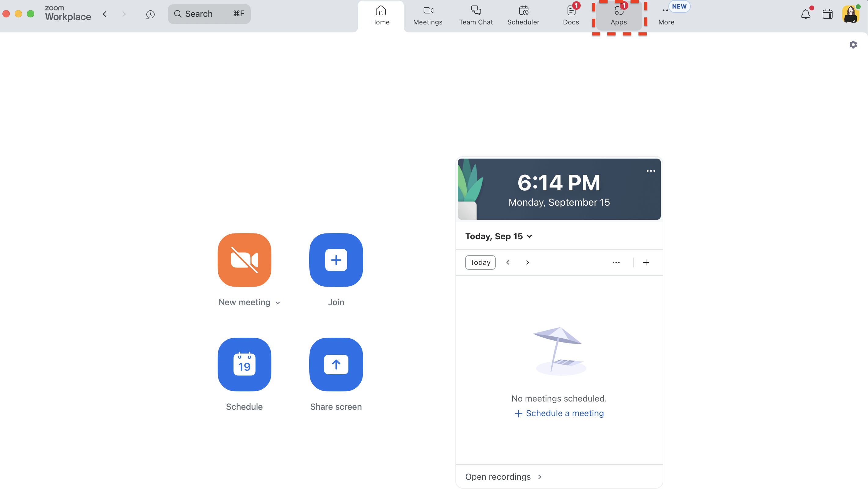Viewport: 868px width, 495px height.
Task: Open recordings with arrow link
Action: coord(503,477)
